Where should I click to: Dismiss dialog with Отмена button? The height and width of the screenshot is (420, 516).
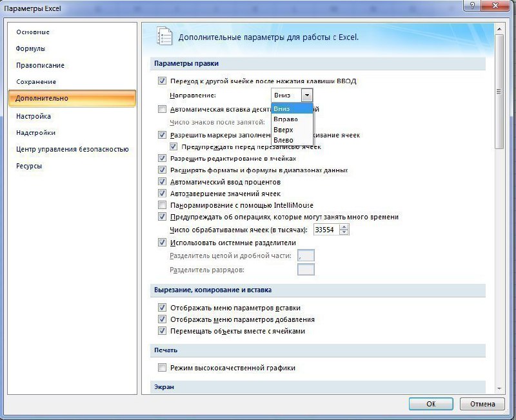click(482, 404)
